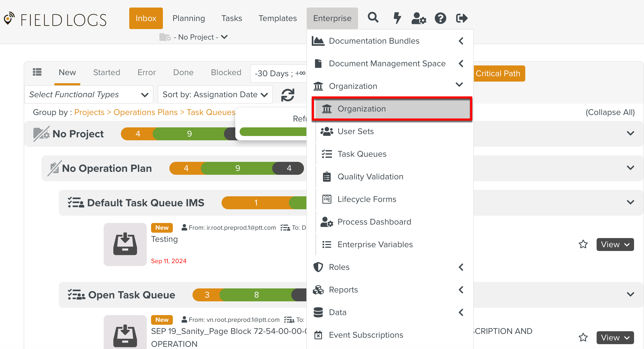Open the user settings icon
Screen dimensions: 644x349
tap(419, 18)
